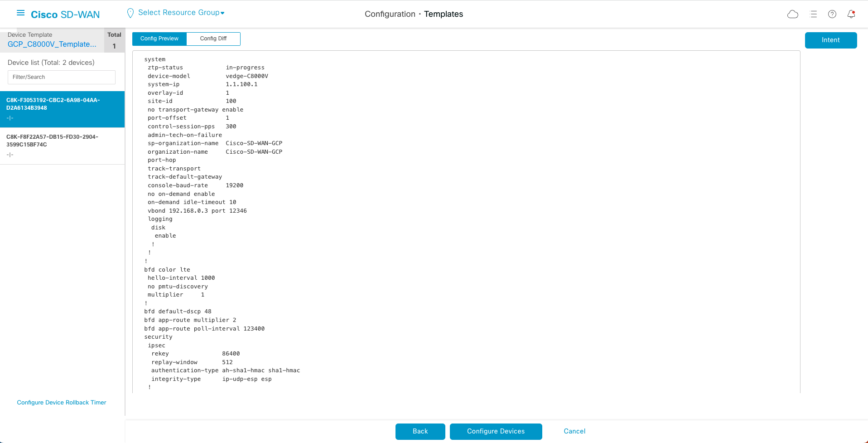The height and width of the screenshot is (443, 868).
Task: Click the 'system-ip' config line
Action: 203,84
